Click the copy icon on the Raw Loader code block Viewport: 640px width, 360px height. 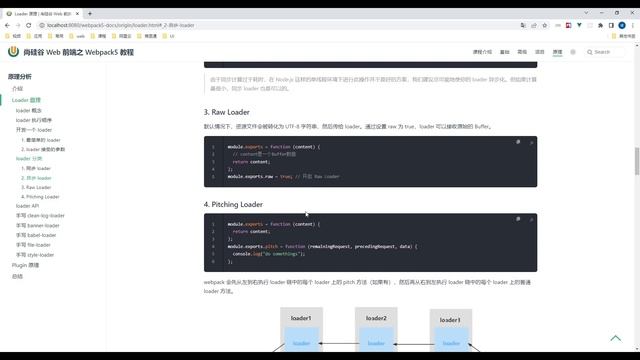pos(518,142)
